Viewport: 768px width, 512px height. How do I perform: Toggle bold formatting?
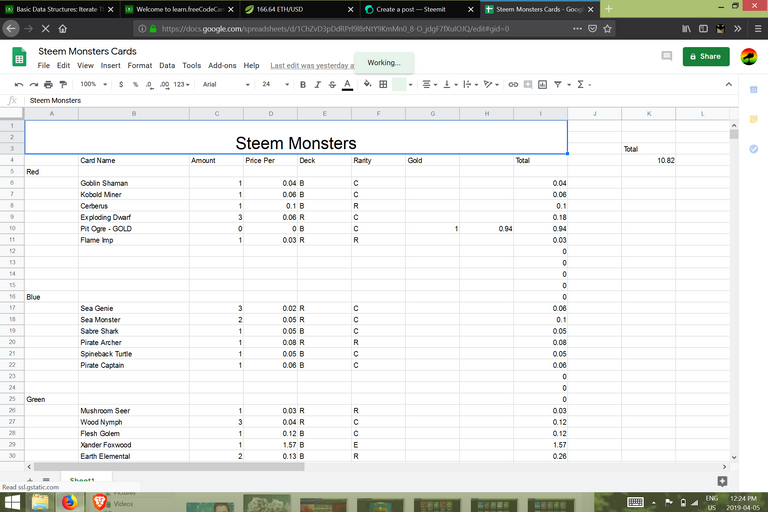pos(303,84)
